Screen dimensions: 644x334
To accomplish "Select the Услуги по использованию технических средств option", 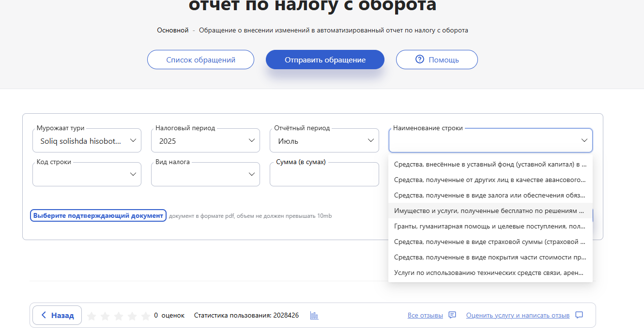I will pyautogui.click(x=490, y=273).
